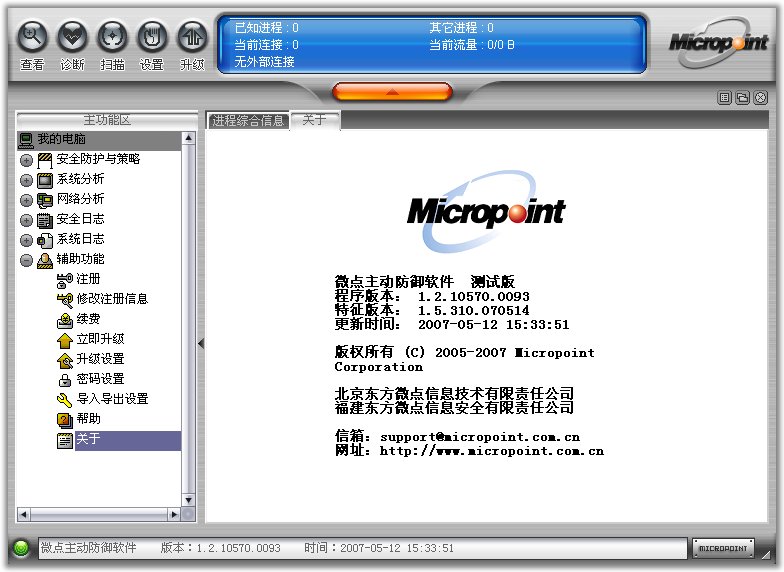Click the 系统日志 document icon
The width and height of the screenshot is (784, 572).
click(45, 240)
